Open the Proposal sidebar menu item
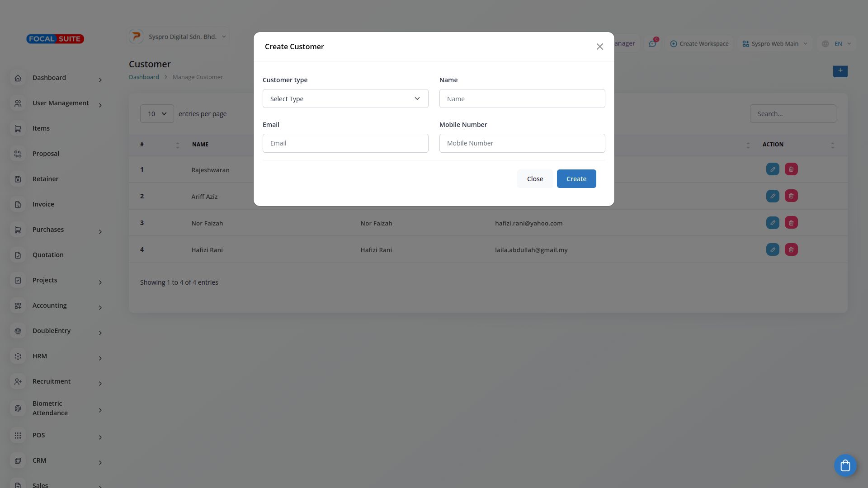This screenshot has width=868, height=488. coord(46,154)
